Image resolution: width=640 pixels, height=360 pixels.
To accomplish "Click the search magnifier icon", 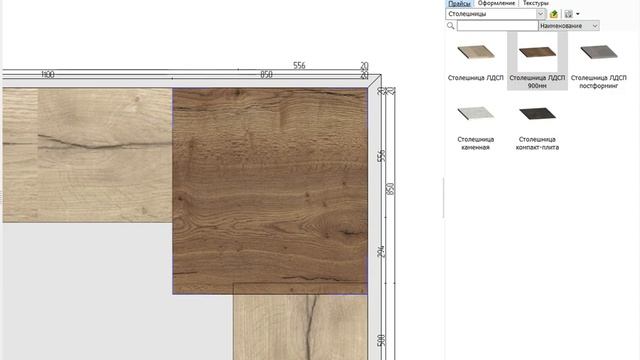I will pos(451,26).
